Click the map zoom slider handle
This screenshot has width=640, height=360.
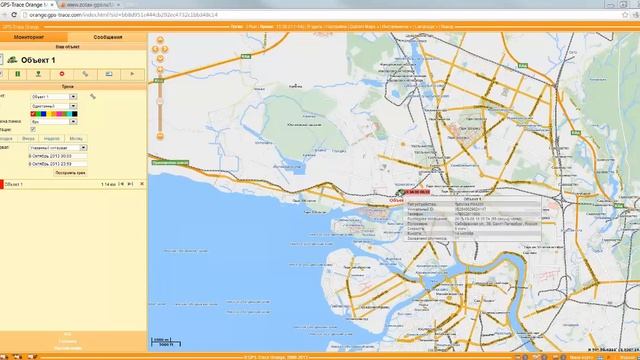click(160, 101)
